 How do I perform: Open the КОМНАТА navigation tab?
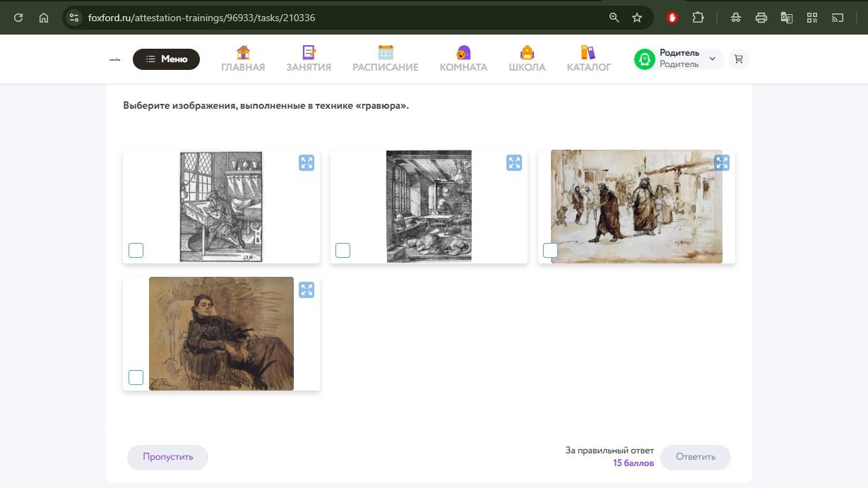(x=463, y=59)
